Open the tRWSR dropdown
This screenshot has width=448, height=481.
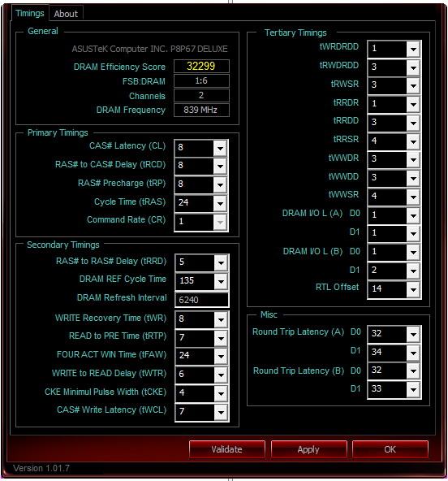point(413,86)
